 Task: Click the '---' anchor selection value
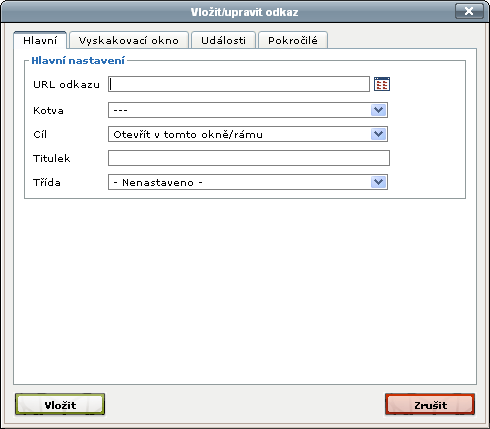120,110
